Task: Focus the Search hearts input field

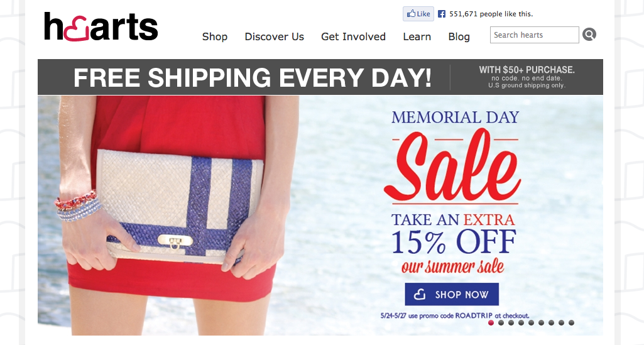Action: [x=534, y=35]
